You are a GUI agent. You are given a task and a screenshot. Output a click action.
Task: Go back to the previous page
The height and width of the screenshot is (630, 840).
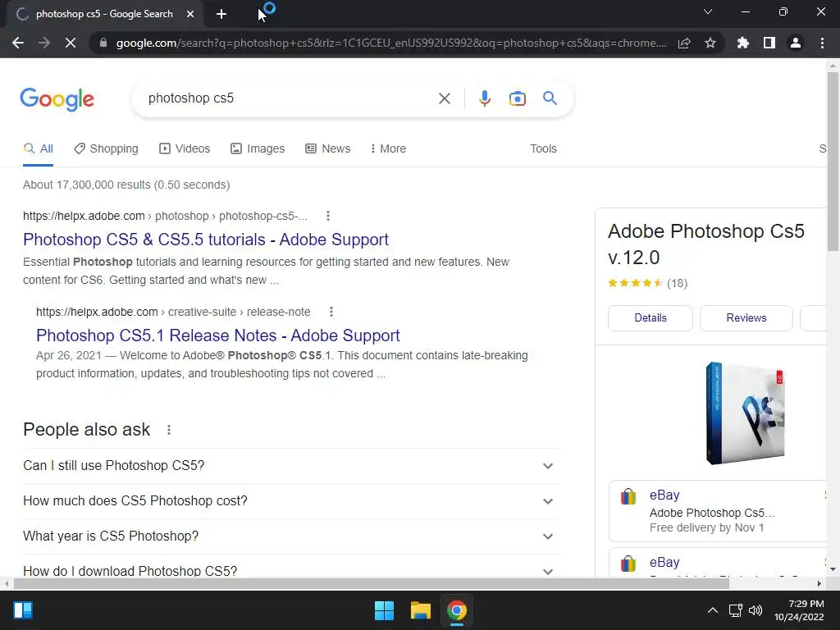pos(18,43)
